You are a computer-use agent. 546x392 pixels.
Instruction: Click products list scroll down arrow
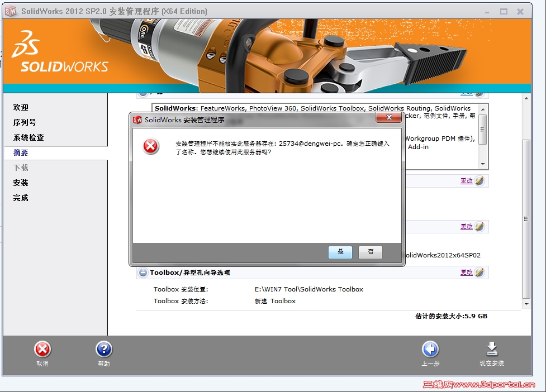click(x=483, y=164)
